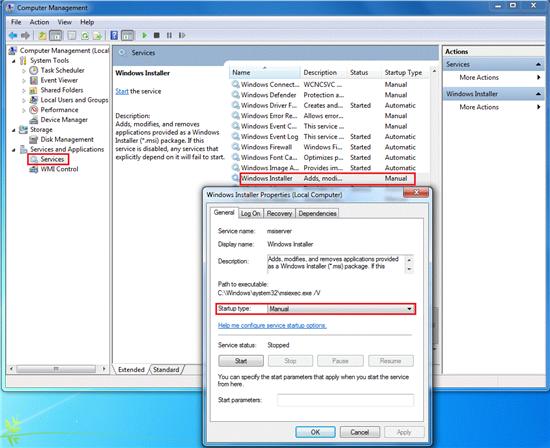Select Windows Installer service row
Screen dimensions: 550x448
coord(329,178)
